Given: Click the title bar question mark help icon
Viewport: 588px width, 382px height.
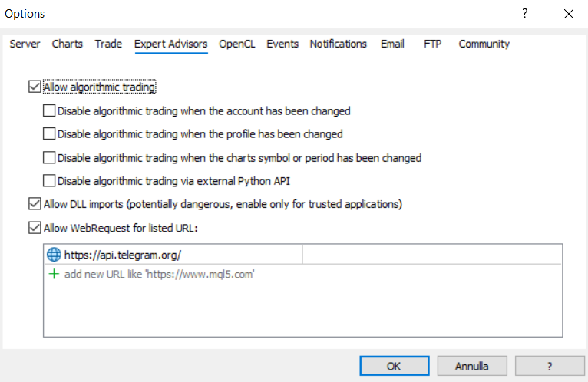Looking at the screenshot, I should pyautogui.click(x=525, y=14).
